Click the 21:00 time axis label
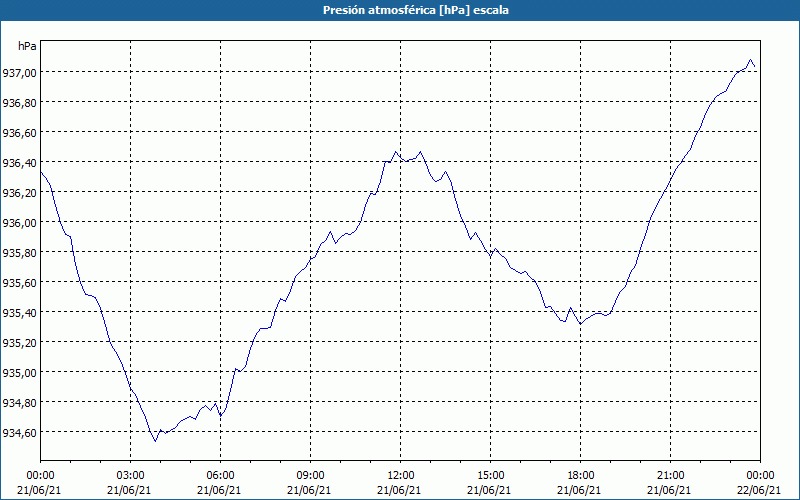This screenshot has width=800, height=500. tap(670, 476)
